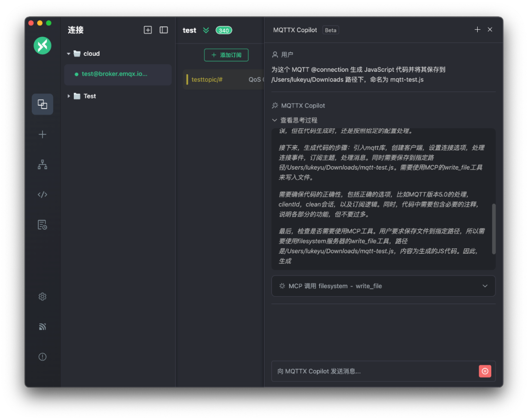Add new connection or group icon
Screen dimensions: 528x420
click(x=148, y=30)
